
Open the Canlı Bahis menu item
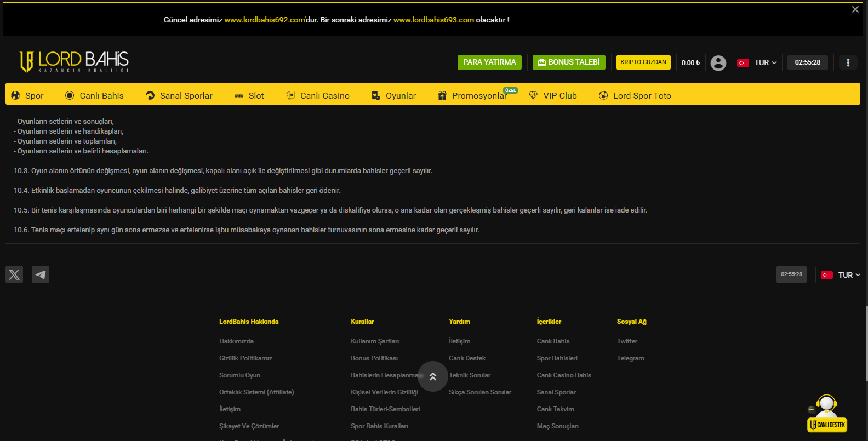(x=94, y=95)
